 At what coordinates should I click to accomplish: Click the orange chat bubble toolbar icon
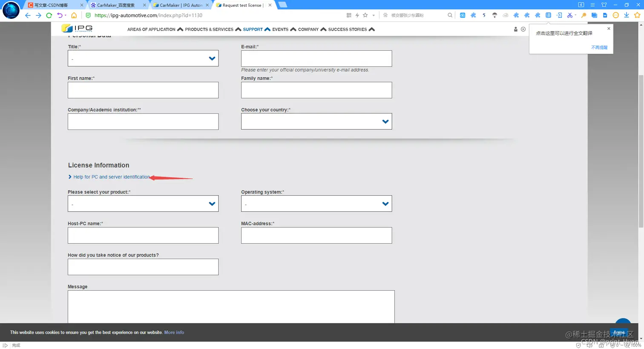615,15
